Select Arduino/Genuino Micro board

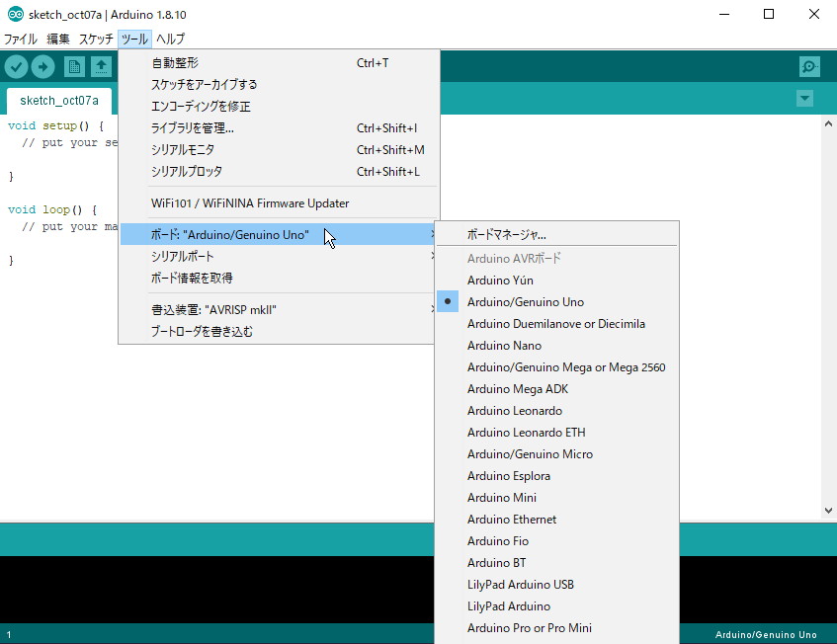557,454
